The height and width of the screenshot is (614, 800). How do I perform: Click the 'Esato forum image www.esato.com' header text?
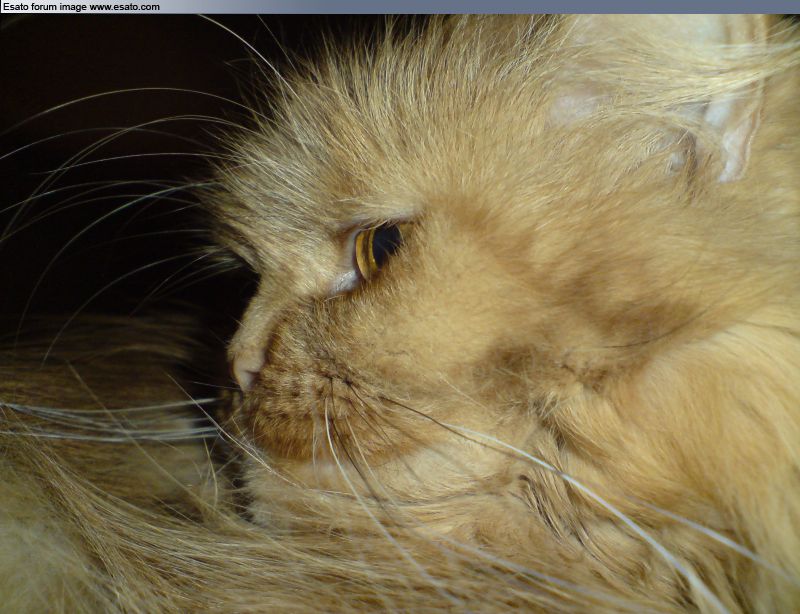[x=81, y=7]
